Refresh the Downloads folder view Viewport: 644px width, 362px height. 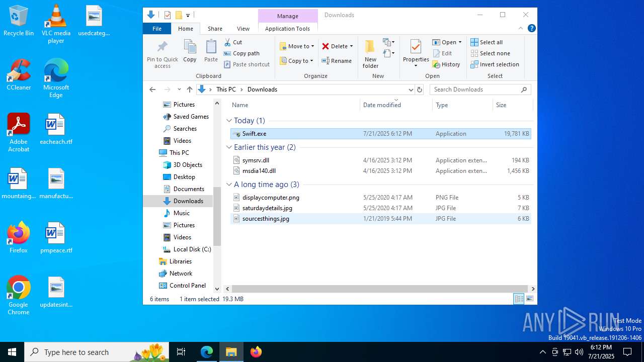420,89
